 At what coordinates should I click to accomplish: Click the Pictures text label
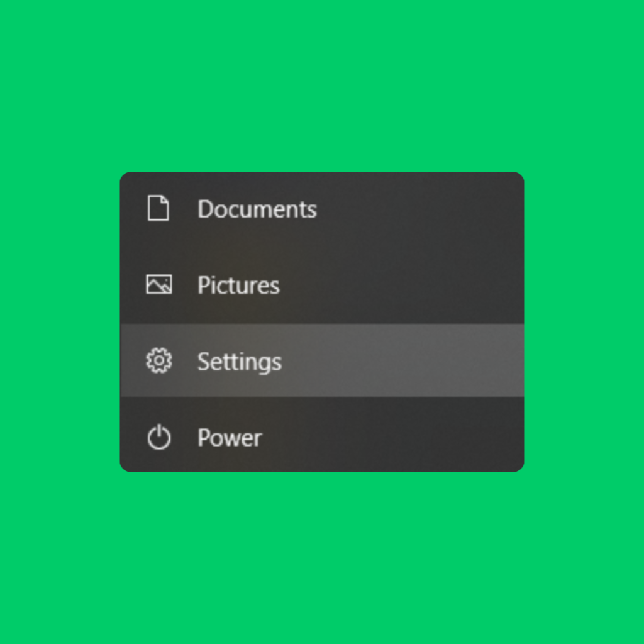pyautogui.click(x=238, y=285)
